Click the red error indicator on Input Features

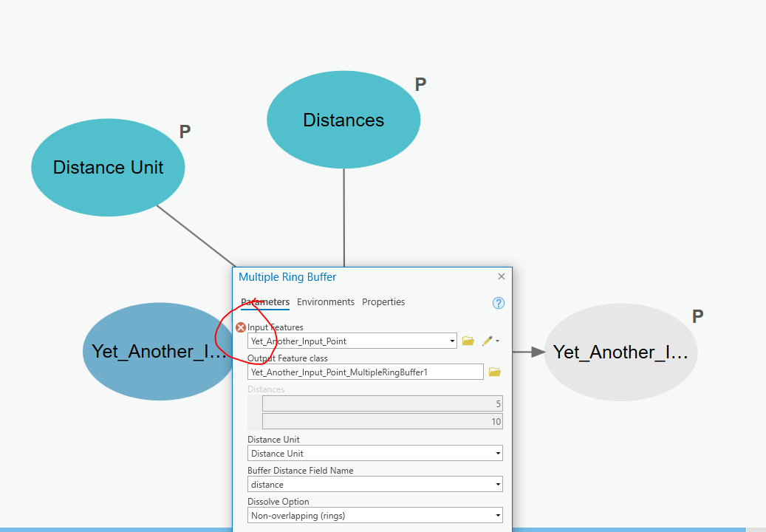coord(240,327)
